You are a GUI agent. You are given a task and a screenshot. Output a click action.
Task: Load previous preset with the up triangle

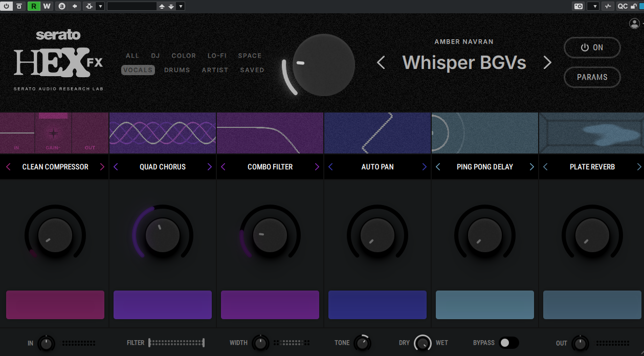(x=162, y=6)
